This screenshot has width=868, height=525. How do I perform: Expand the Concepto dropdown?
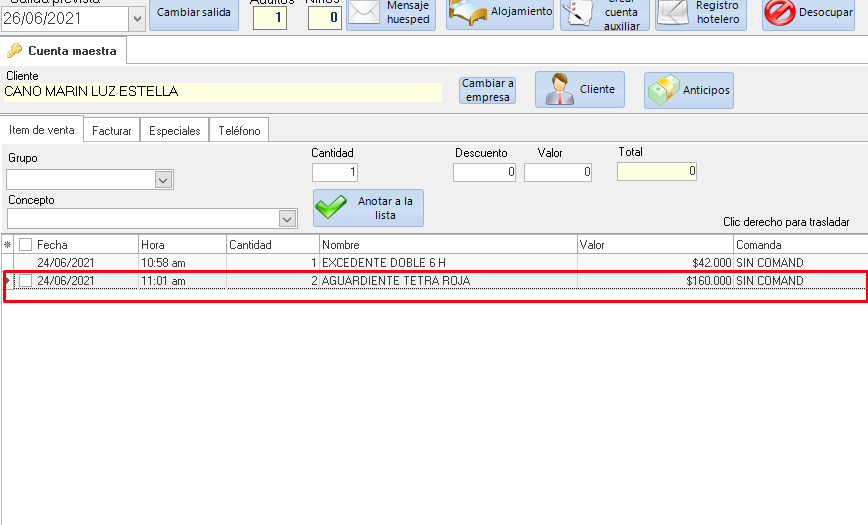click(287, 219)
